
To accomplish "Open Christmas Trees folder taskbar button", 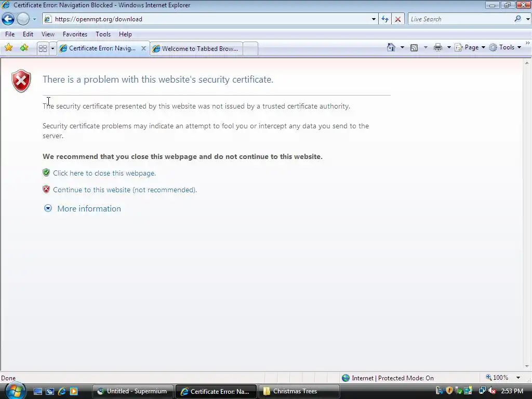I will click(x=299, y=392).
